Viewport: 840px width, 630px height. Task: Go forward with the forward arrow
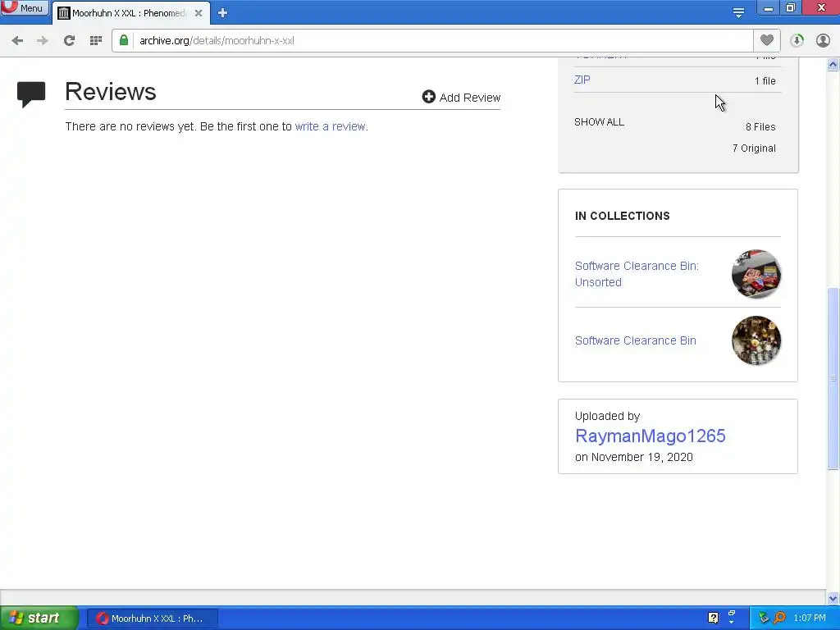coord(43,41)
